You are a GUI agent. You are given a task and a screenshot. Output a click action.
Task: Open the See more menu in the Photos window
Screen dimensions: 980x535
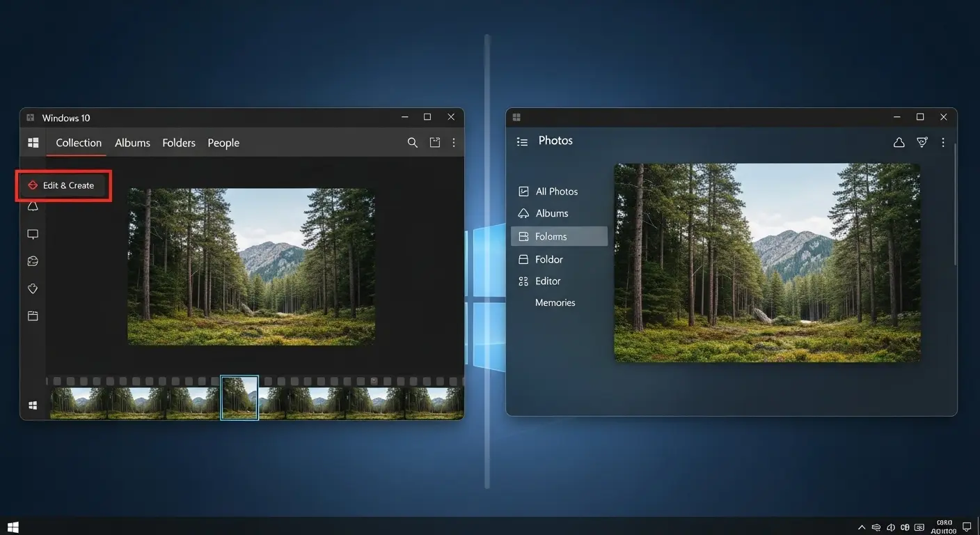coord(943,142)
